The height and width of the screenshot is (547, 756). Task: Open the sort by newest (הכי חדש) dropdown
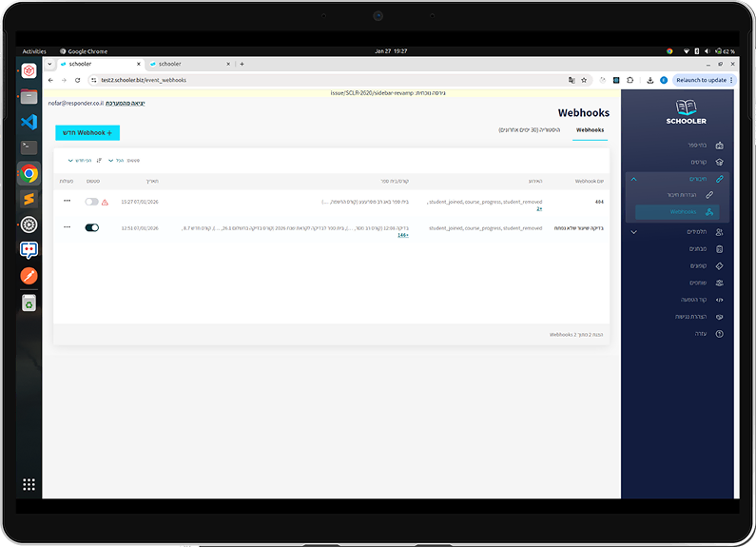[80, 160]
